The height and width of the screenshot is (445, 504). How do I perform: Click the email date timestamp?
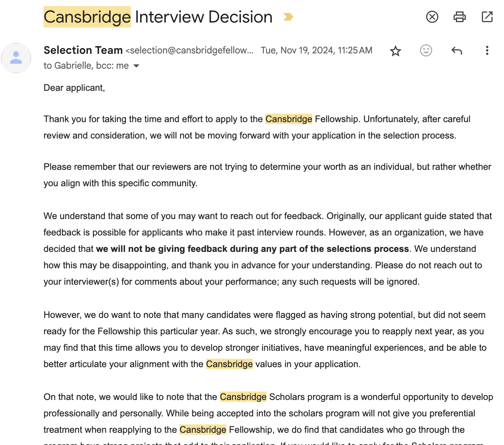coord(316,50)
